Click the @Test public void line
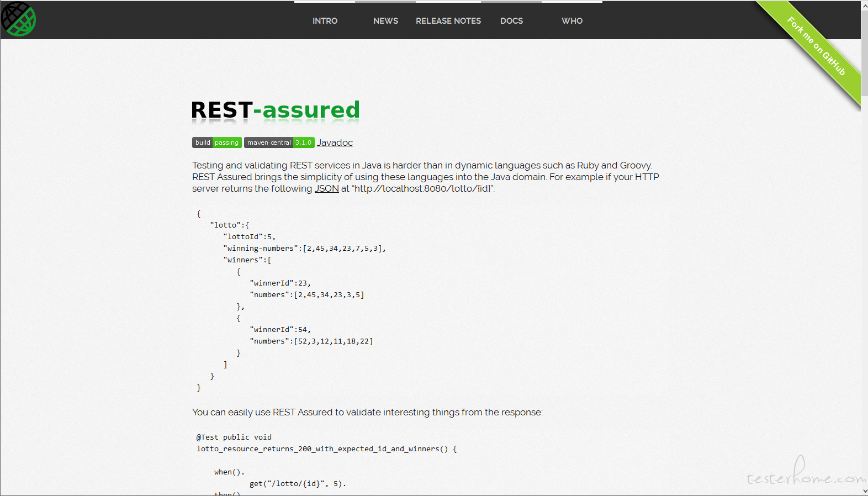 tap(234, 437)
